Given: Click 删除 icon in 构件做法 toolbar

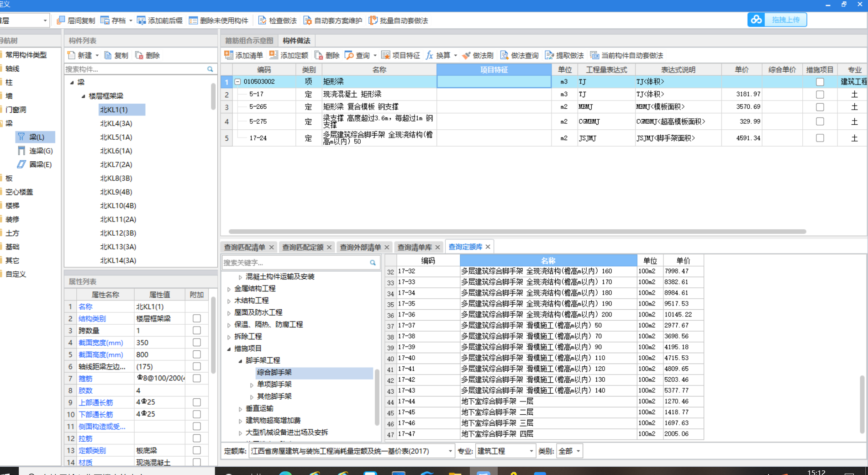Looking at the screenshot, I should click(319, 55).
